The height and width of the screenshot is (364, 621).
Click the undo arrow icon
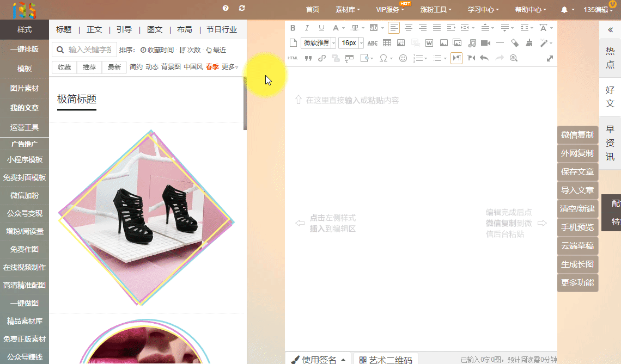pos(484,58)
